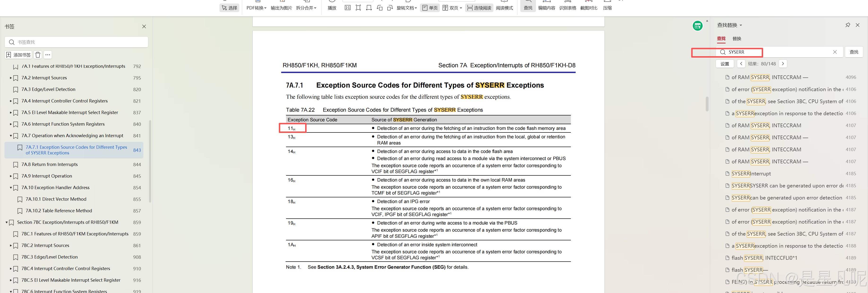The image size is (868, 293).
Task: Toggle single page (单页) view
Action: pyautogui.click(x=430, y=8)
